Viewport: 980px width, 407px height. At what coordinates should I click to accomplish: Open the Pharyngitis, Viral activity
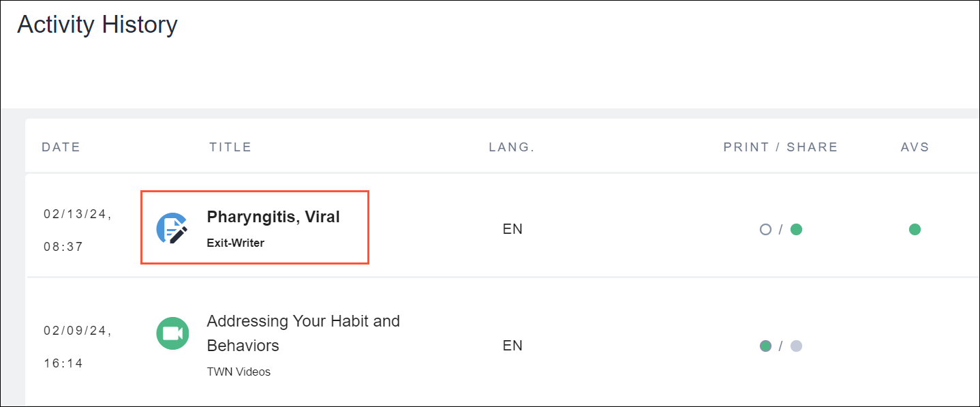pyautogui.click(x=273, y=217)
